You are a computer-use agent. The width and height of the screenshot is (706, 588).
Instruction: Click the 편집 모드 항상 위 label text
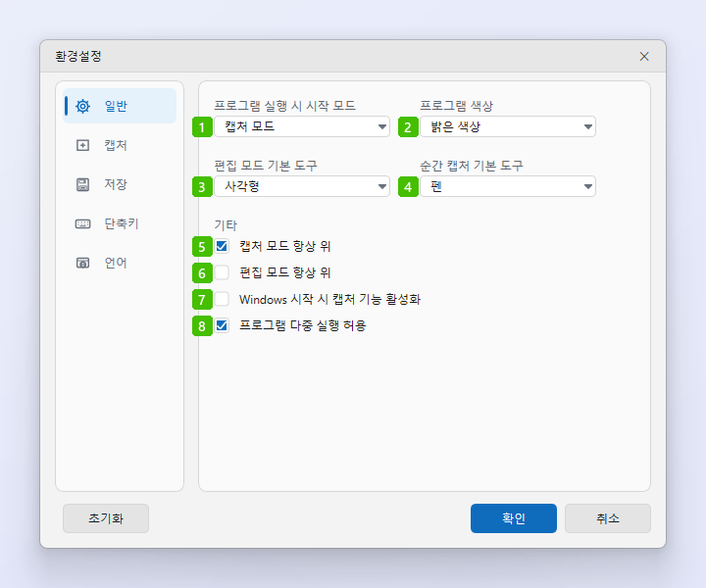(285, 272)
